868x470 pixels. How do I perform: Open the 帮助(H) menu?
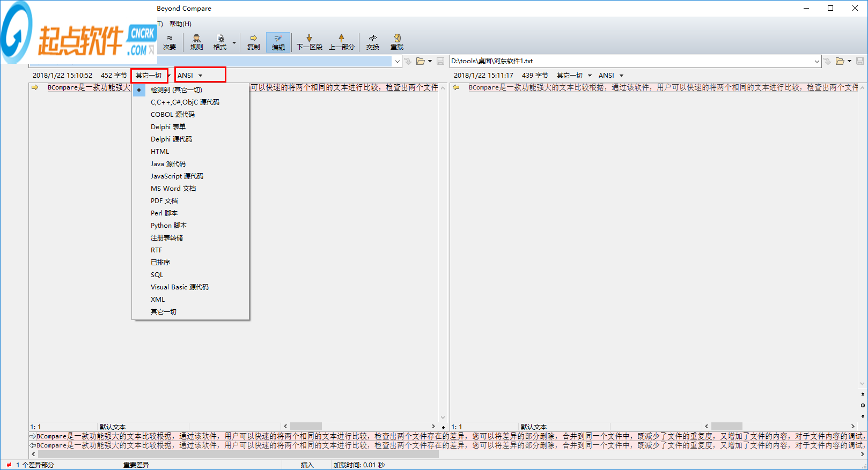(x=180, y=24)
